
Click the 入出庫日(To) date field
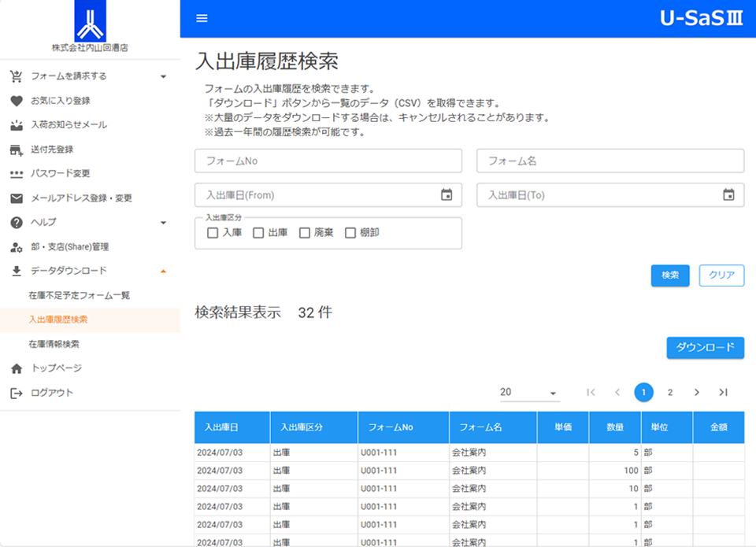(610, 194)
